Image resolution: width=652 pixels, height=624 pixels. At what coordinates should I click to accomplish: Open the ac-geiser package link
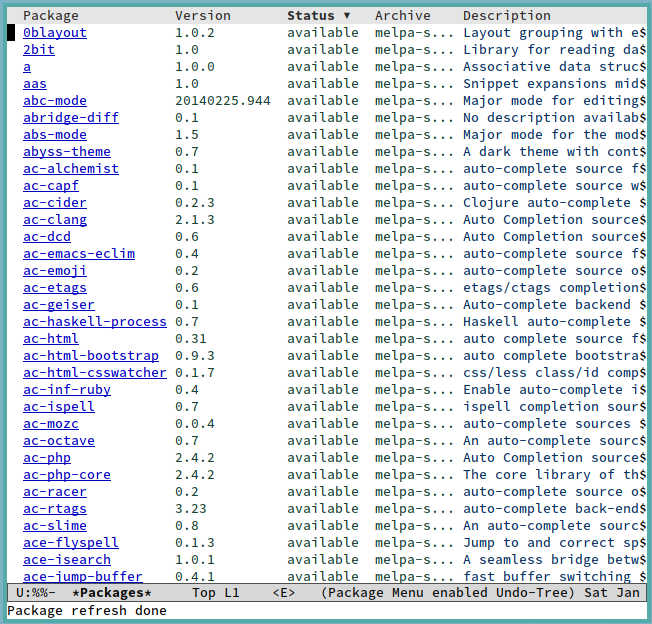tap(59, 305)
